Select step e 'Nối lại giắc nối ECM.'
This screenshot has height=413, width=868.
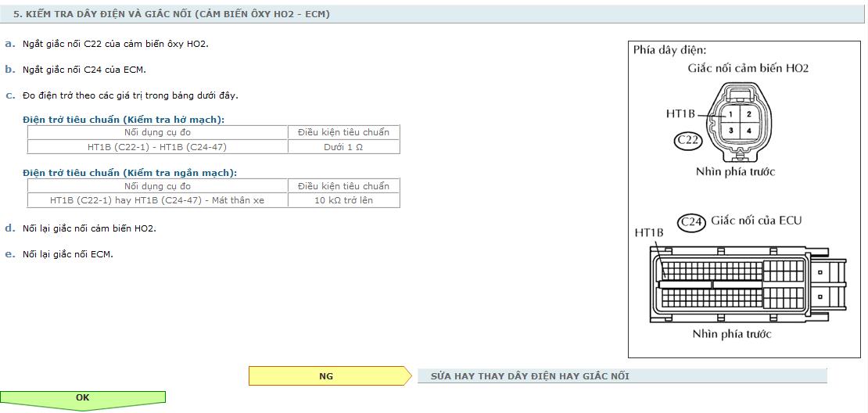[67, 254]
